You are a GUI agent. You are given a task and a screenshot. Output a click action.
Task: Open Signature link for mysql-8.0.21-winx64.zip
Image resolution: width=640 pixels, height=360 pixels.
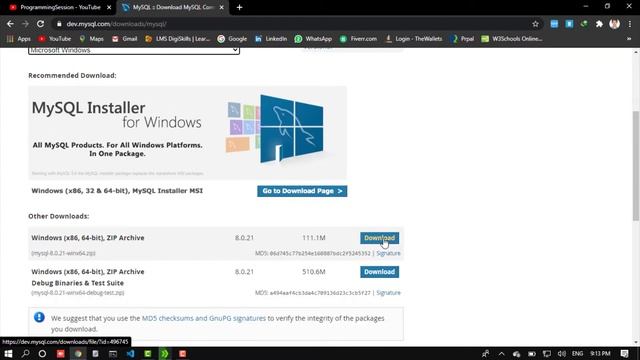pos(388,253)
